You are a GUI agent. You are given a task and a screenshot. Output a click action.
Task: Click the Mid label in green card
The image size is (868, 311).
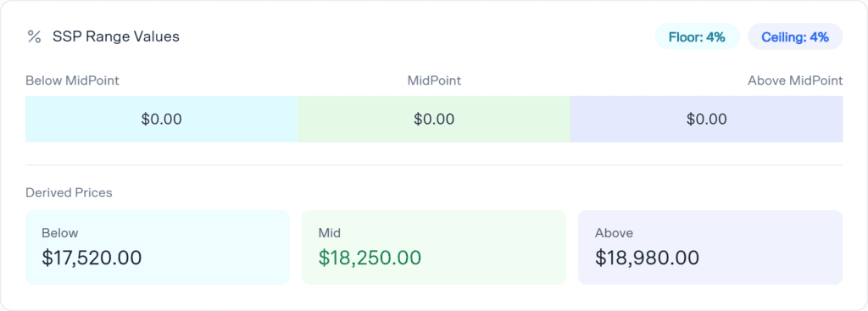(330, 233)
